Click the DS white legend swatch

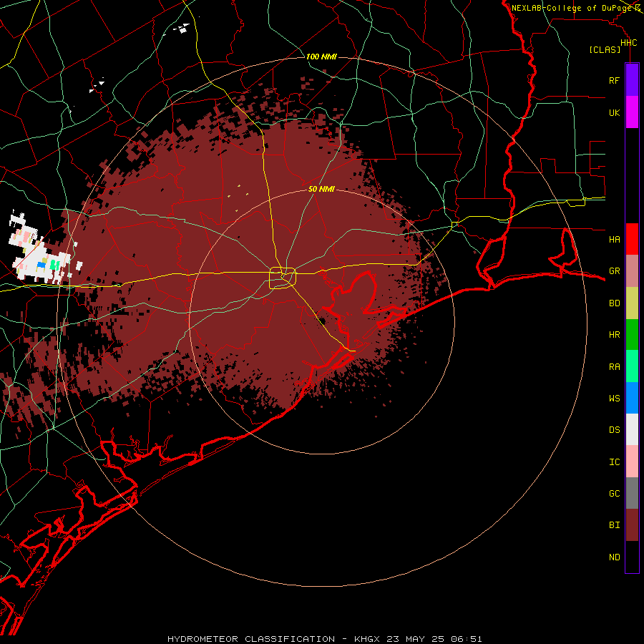pyautogui.click(x=632, y=429)
